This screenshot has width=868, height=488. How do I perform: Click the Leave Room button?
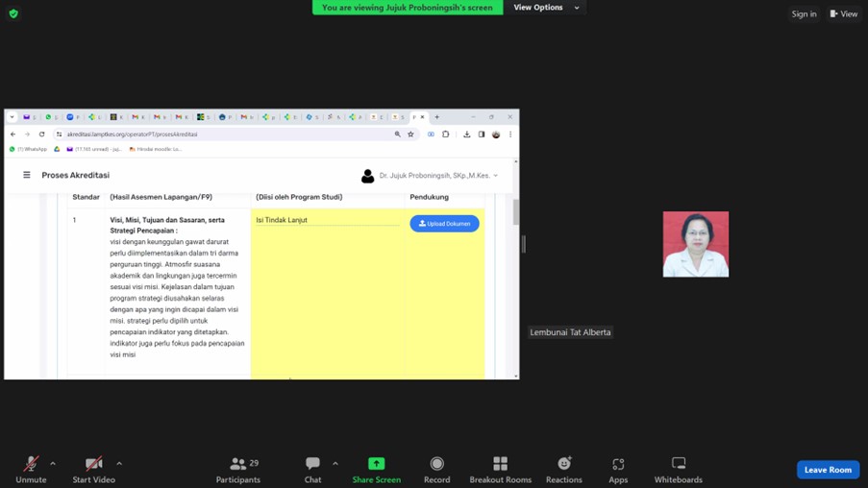point(828,470)
